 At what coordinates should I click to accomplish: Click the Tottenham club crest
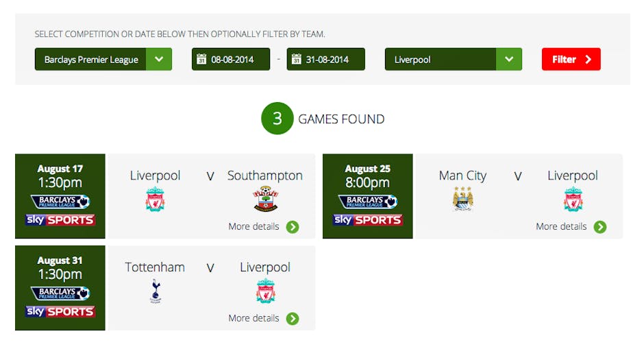[155, 291]
